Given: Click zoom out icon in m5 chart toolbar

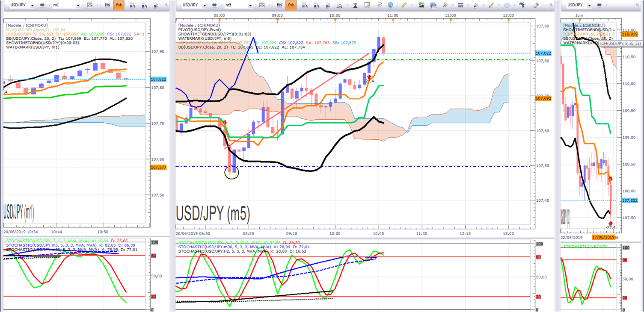Looking at the screenshot, I should click(x=316, y=5).
